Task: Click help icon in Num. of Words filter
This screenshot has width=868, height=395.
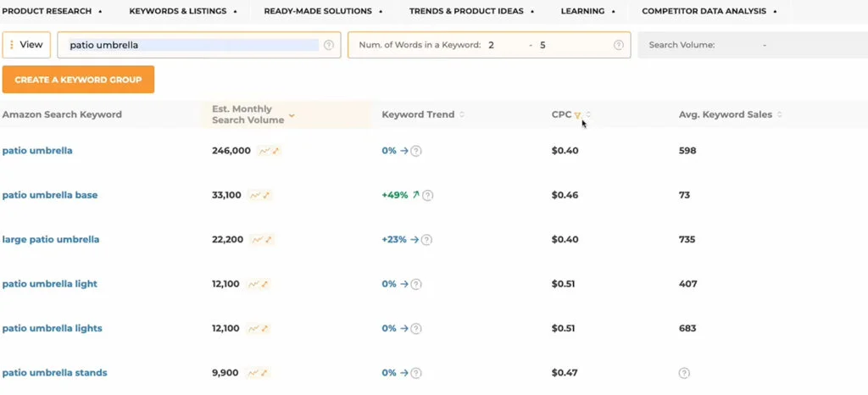Action: pyautogui.click(x=619, y=46)
